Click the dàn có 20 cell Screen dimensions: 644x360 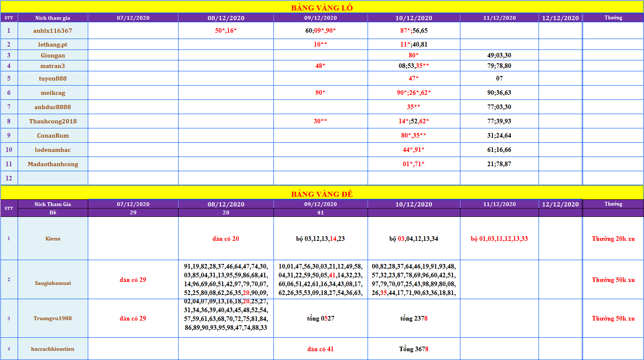[226, 238]
